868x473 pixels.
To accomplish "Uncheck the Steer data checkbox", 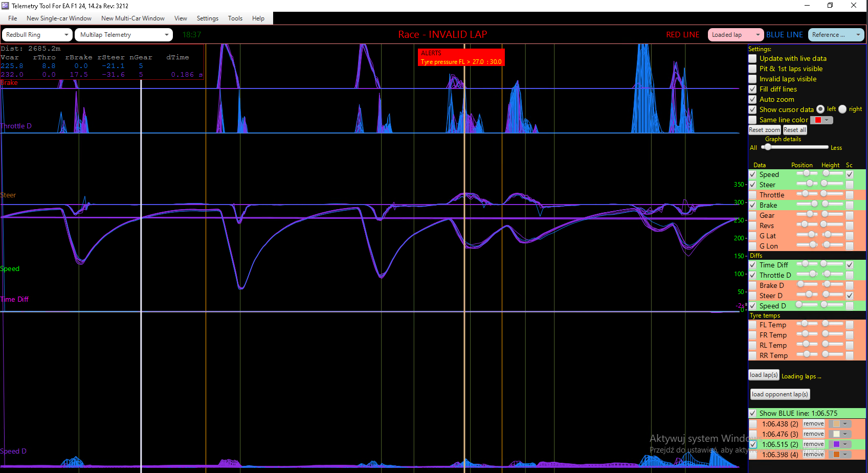I will [x=752, y=185].
